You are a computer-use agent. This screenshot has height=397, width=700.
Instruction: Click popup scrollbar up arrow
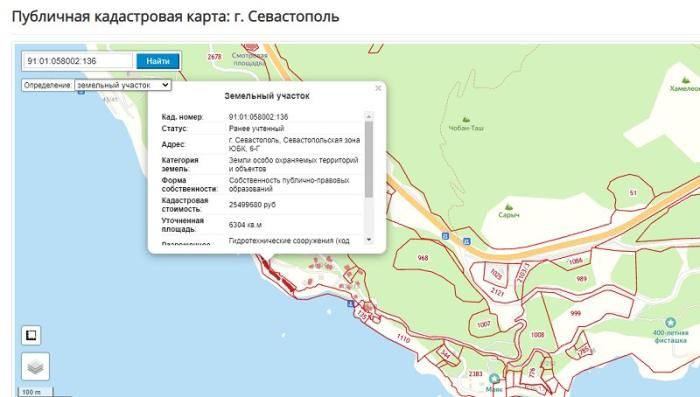[x=369, y=116]
